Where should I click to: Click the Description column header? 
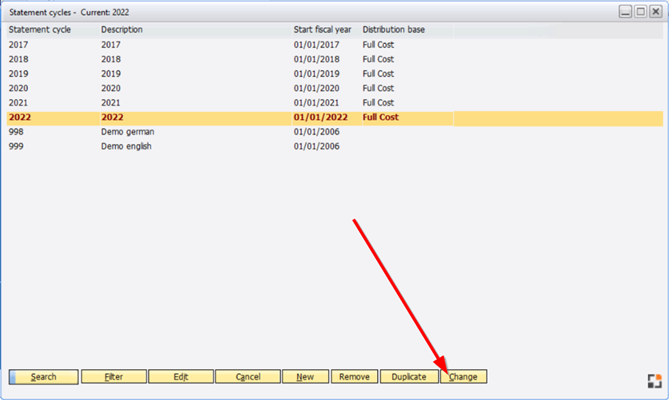pyautogui.click(x=122, y=30)
